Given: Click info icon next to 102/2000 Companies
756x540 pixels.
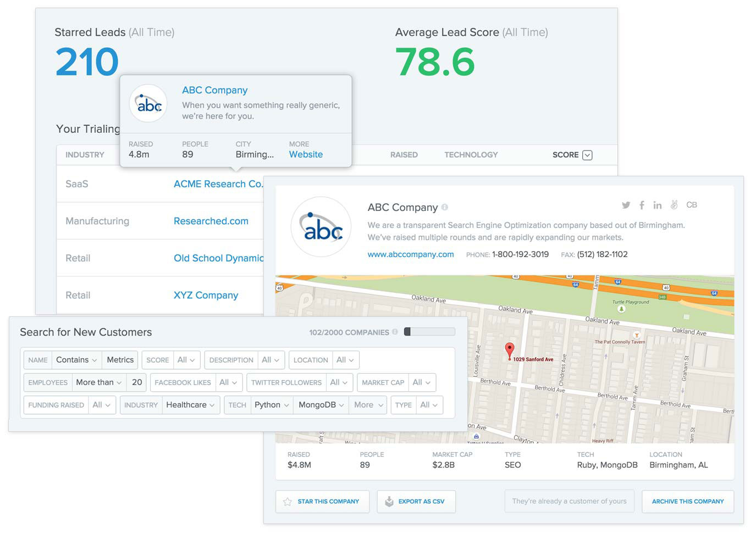Looking at the screenshot, I should click(x=395, y=332).
